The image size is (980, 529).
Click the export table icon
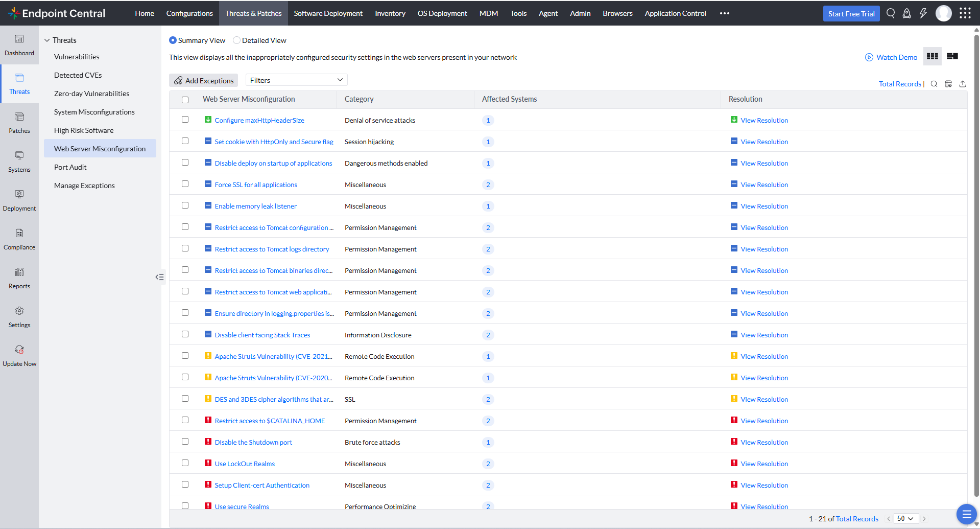click(963, 84)
